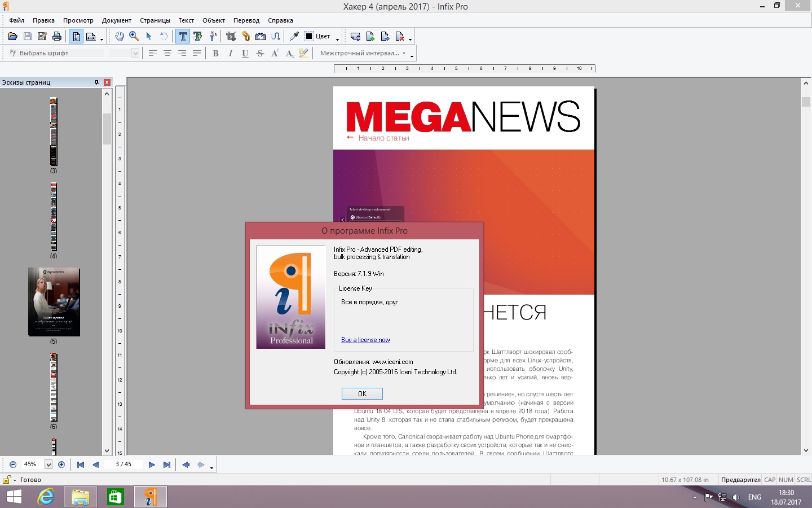Toggle the Fit Page Height view button
Screen dimensions: 812x508
pos(76,36)
